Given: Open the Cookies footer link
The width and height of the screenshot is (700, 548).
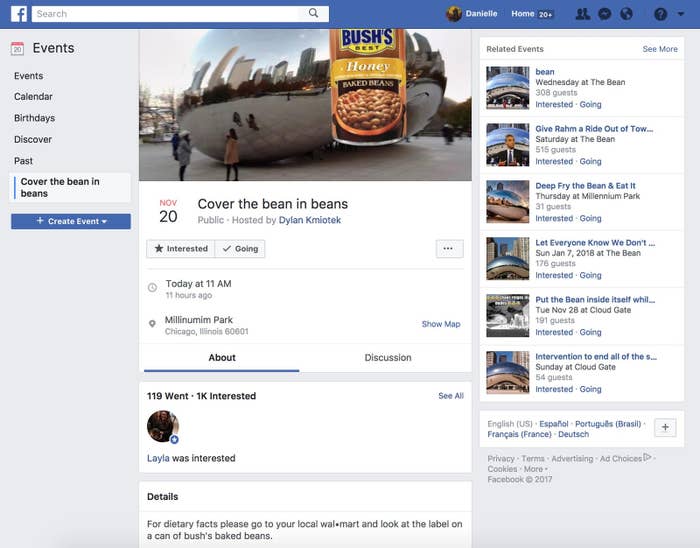Looking at the screenshot, I should pos(502,469).
